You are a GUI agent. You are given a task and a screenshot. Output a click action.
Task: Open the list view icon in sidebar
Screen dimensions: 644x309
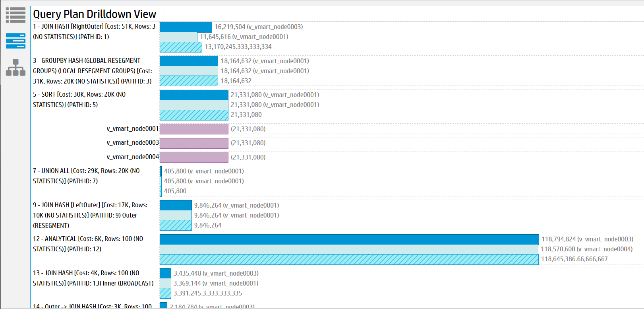point(15,15)
